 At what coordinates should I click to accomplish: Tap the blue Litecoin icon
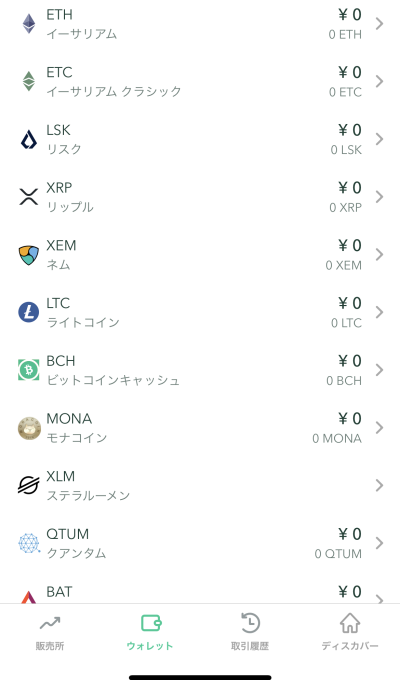(x=29, y=312)
